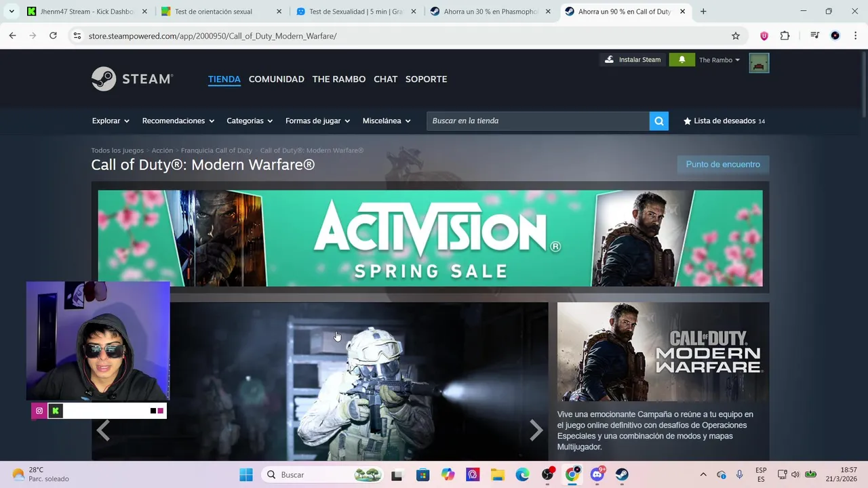Click the Call of Duty®: Modern Warfare® breadcrumb
Image resolution: width=868 pixels, height=488 pixels.
(312, 150)
